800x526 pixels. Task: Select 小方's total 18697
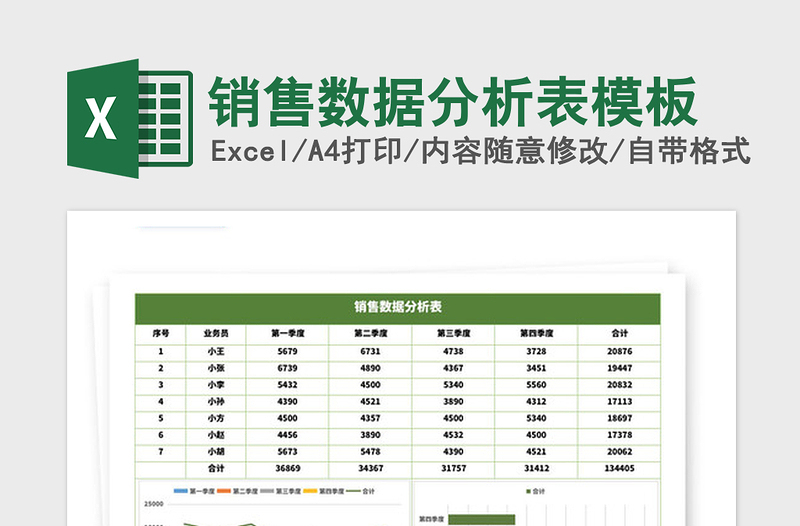point(620,418)
